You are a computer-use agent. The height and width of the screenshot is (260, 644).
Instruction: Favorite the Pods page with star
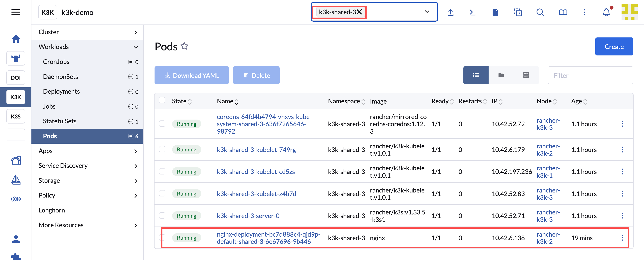(184, 46)
